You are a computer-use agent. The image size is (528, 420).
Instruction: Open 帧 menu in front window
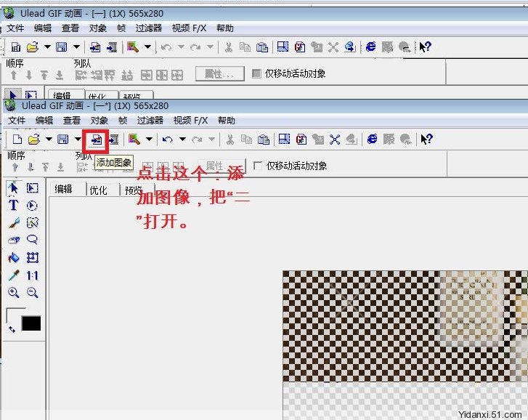pyautogui.click(x=123, y=121)
